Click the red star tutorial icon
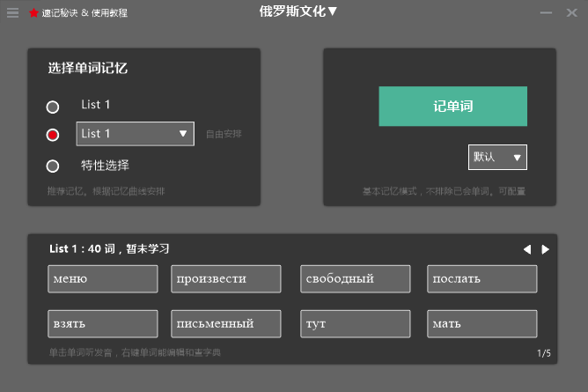Screen dimensions: 588x392 tap(33, 13)
